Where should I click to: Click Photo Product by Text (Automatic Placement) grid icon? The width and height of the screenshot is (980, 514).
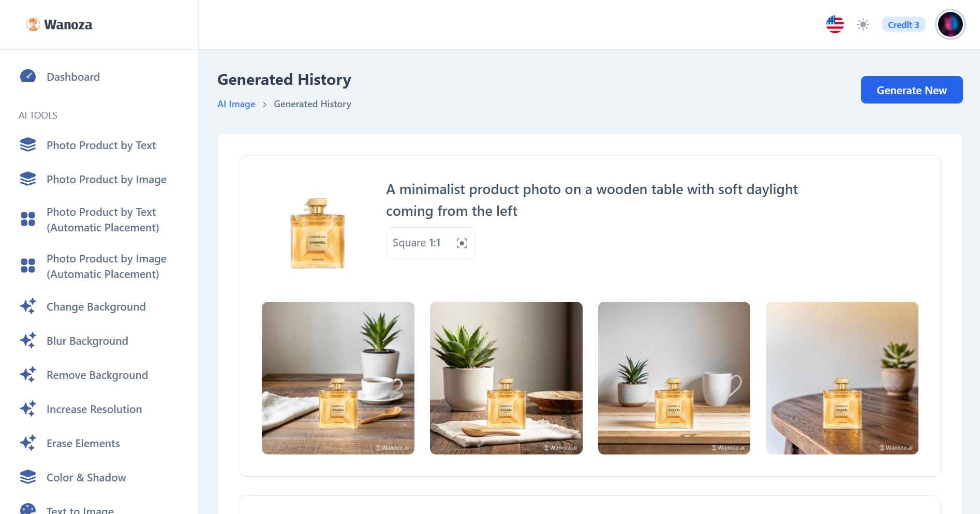coord(28,219)
